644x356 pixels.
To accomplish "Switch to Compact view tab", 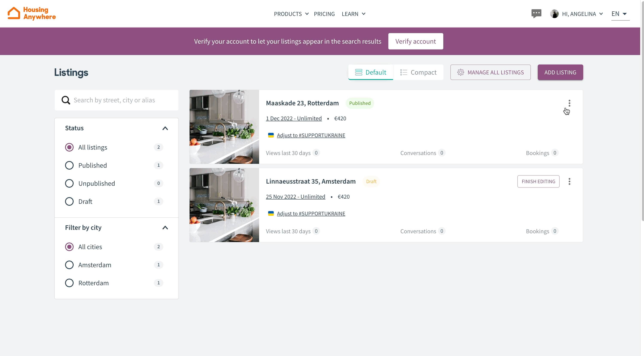I will [x=418, y=72].
